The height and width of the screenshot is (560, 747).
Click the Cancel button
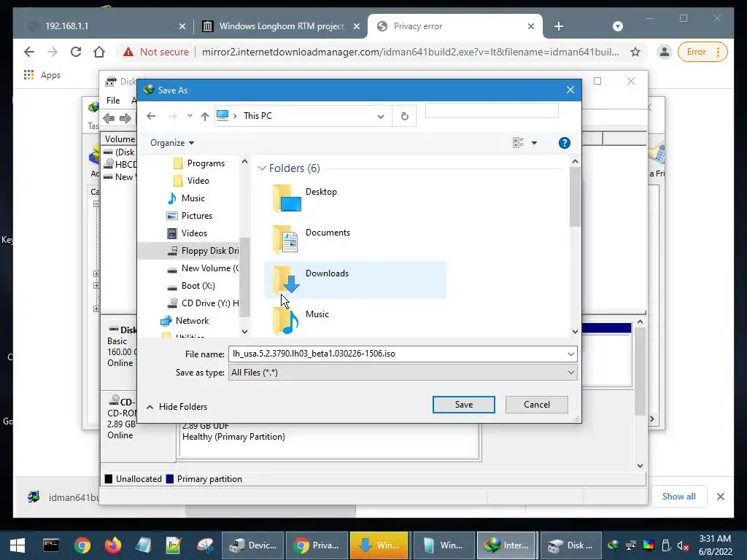point(536,404)
